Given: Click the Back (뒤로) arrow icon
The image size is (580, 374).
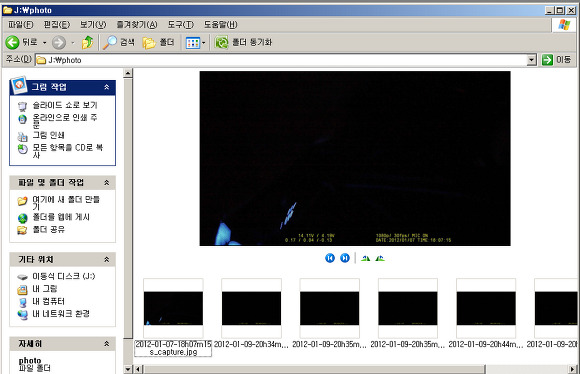Looking at the screenshot, I should [12, 43].
